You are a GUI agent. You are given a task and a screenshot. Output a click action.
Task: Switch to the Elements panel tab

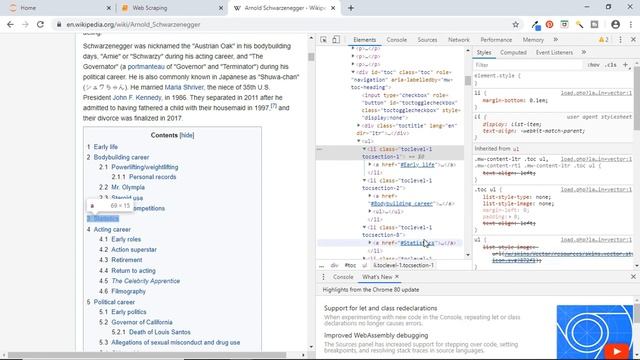pyautogui.click(x=364, y=40)
